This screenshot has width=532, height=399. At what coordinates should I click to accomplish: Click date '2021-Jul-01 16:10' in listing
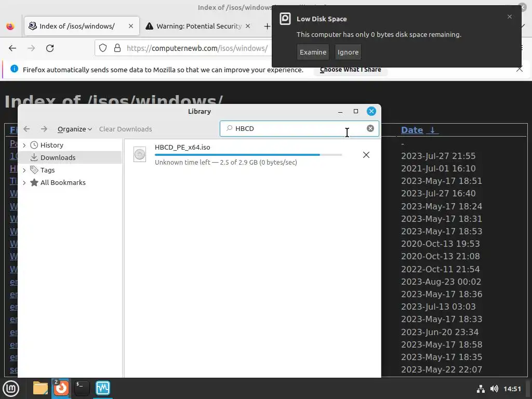438,169
